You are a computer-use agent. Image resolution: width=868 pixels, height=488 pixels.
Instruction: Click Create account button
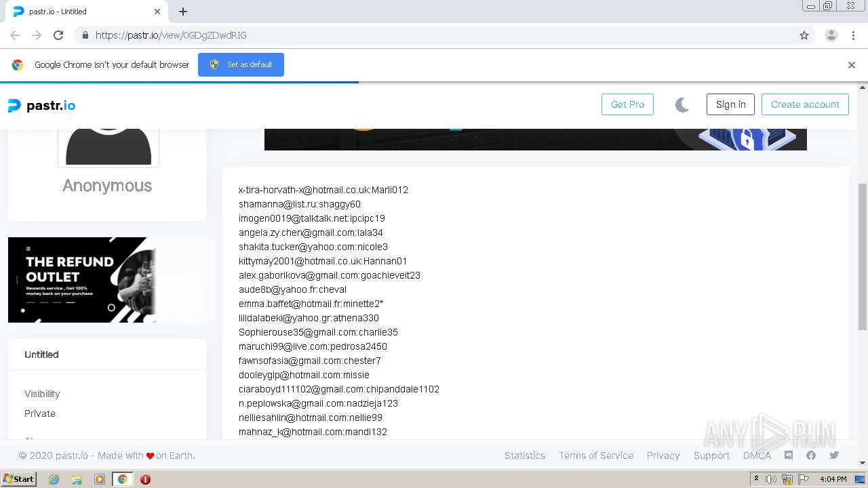click(805, 104)
